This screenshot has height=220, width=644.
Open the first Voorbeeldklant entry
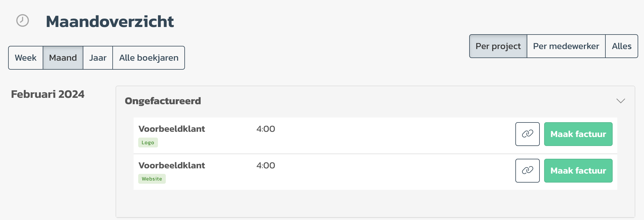[172, 129]
